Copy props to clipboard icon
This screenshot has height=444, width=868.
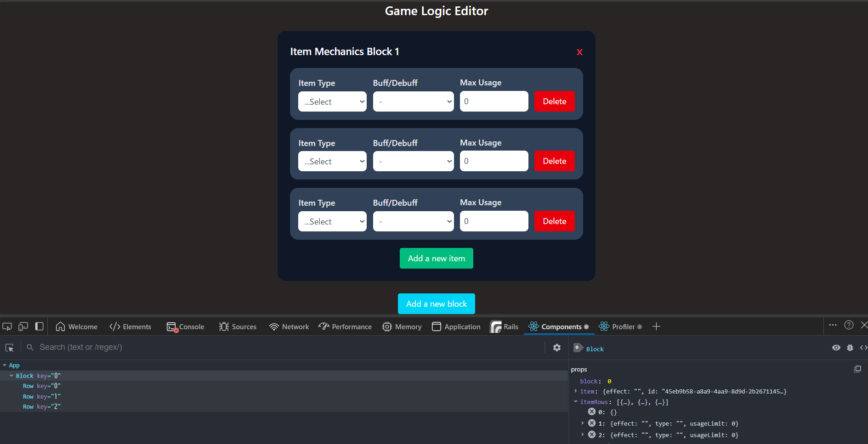[857, 369]
